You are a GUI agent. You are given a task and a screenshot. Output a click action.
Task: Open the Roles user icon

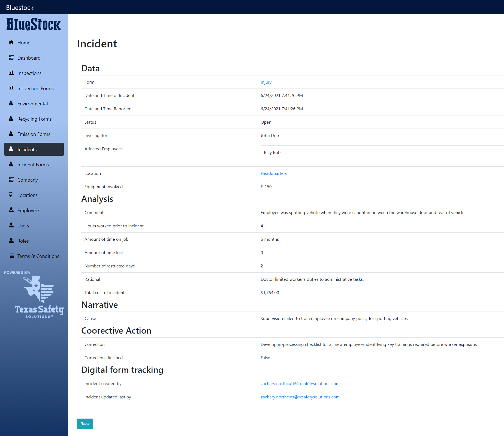[x=11, y=241]
